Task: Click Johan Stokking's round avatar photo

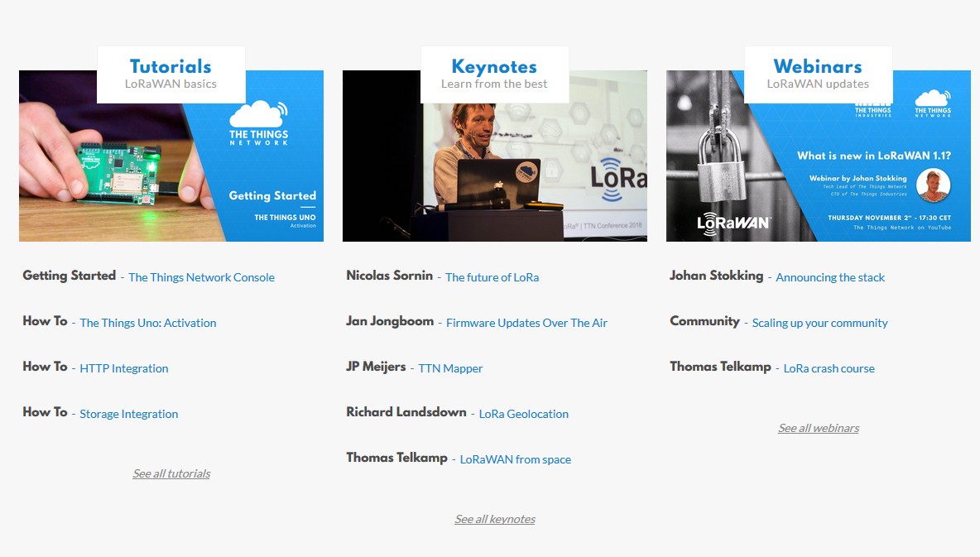Action: (933, 185)
